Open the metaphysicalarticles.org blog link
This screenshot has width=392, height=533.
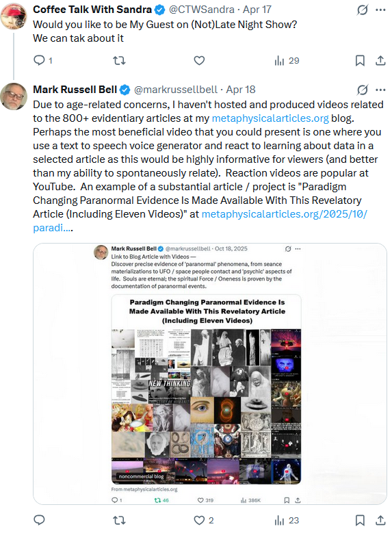click(x=270, y=118)
